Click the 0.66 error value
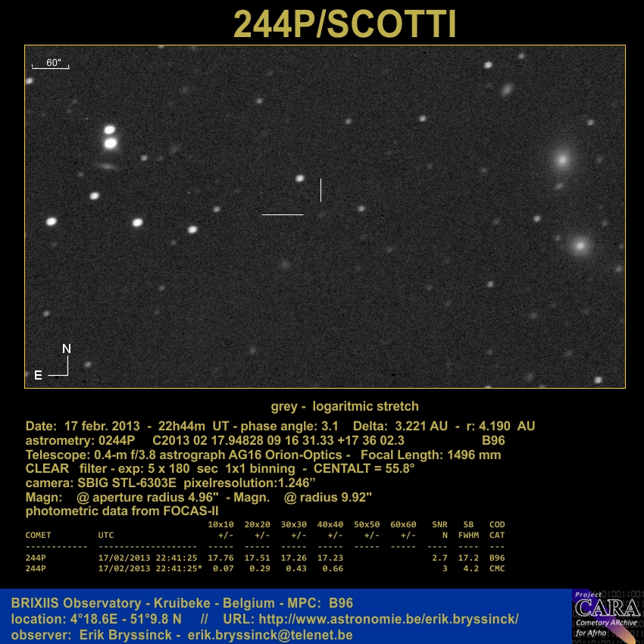The image size is (644, 644). point(333,568)
